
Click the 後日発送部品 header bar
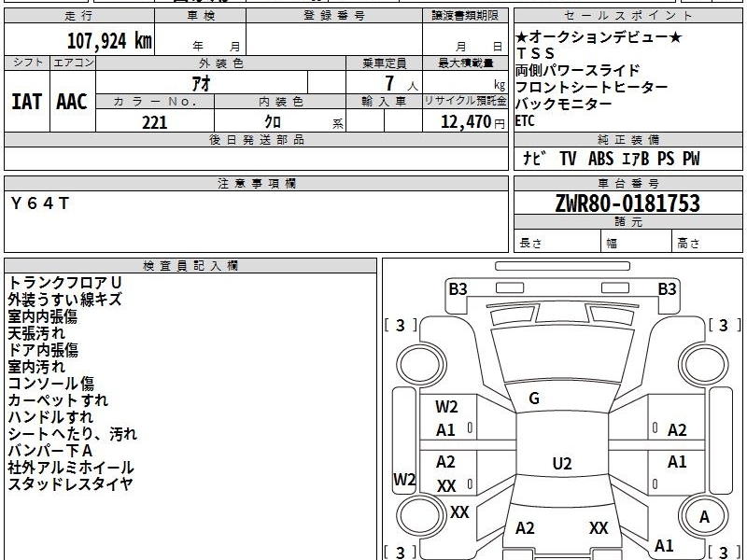[x=256, y=139]
